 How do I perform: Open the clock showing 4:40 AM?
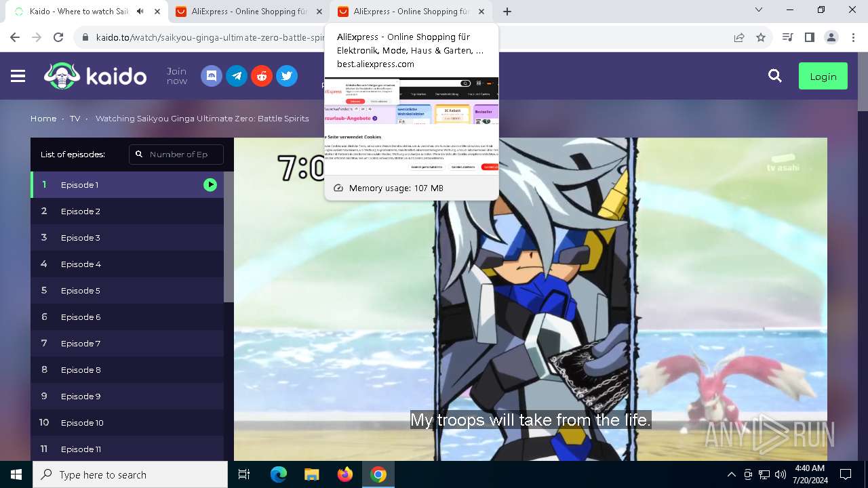pyautogui.click(x=810, y=474)
